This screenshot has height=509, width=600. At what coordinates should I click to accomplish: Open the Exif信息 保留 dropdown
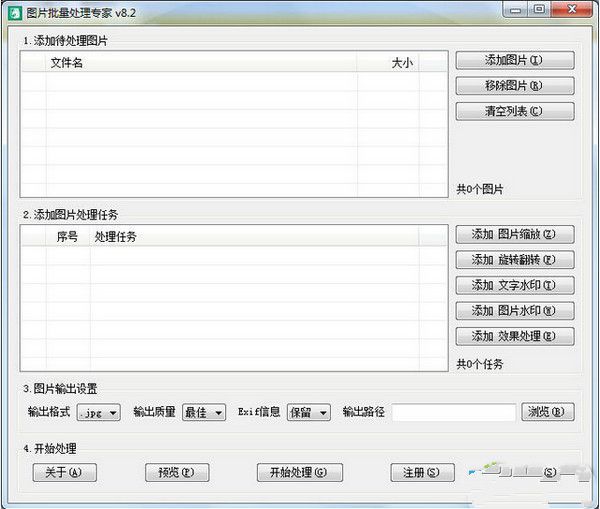click(x=309, y=413)
